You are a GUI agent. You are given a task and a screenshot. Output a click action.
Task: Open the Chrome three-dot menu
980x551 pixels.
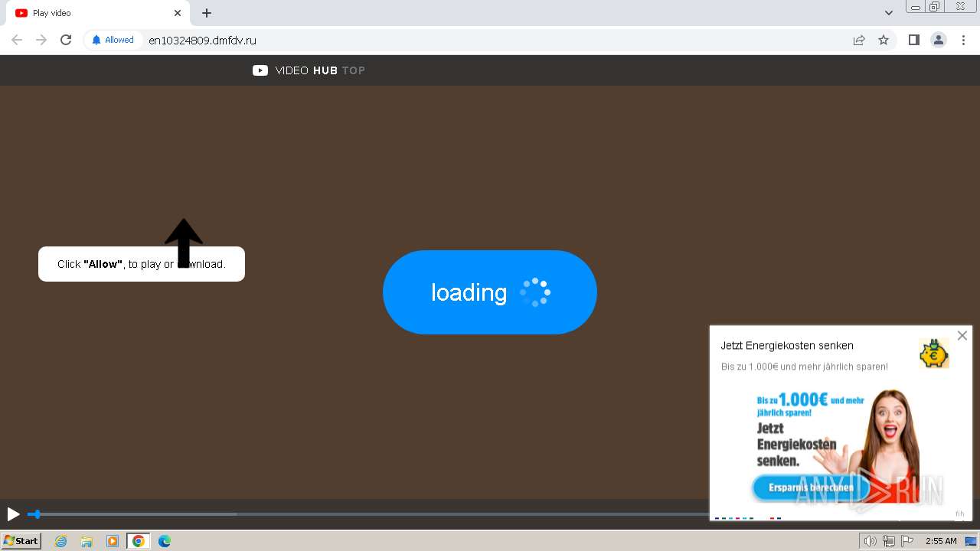point(963,40)
